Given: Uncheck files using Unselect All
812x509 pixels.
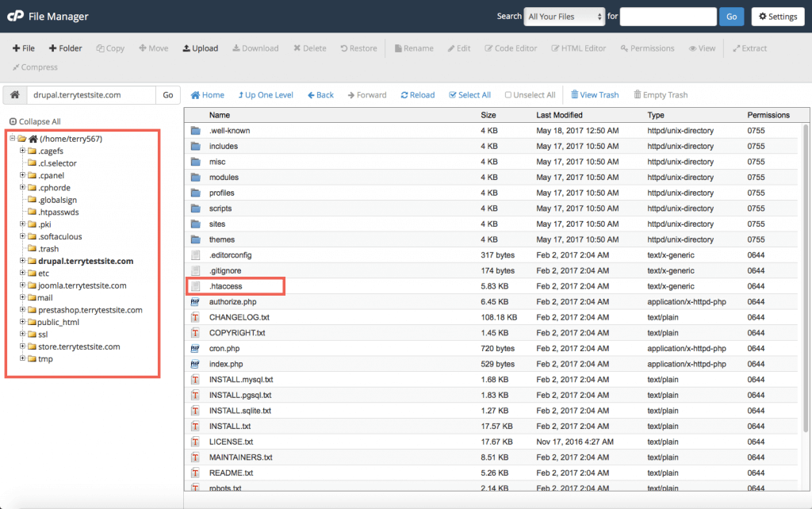Looking at the screenshot, I should pos(530,94).
